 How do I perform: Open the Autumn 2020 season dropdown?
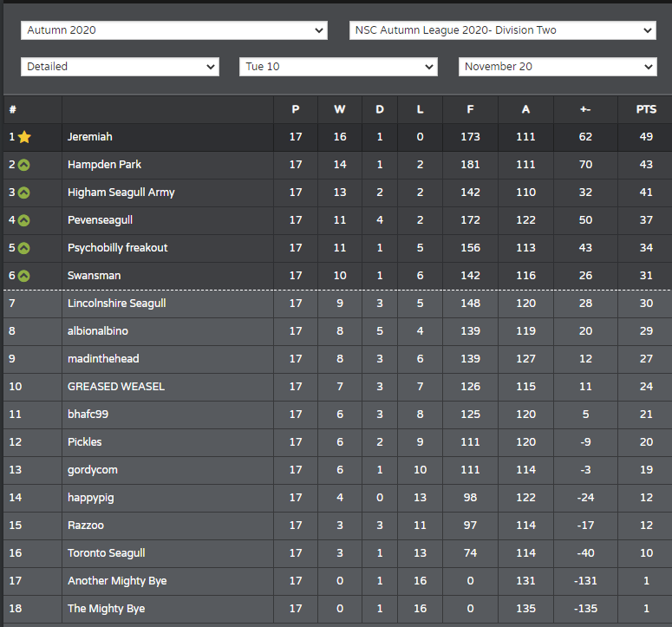[174, 30]
